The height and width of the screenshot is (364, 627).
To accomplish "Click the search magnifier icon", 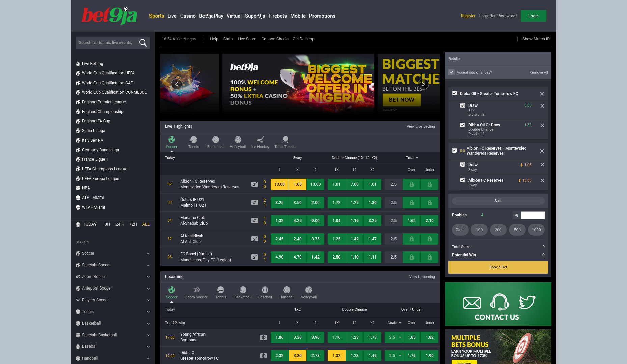I will 143,43.
